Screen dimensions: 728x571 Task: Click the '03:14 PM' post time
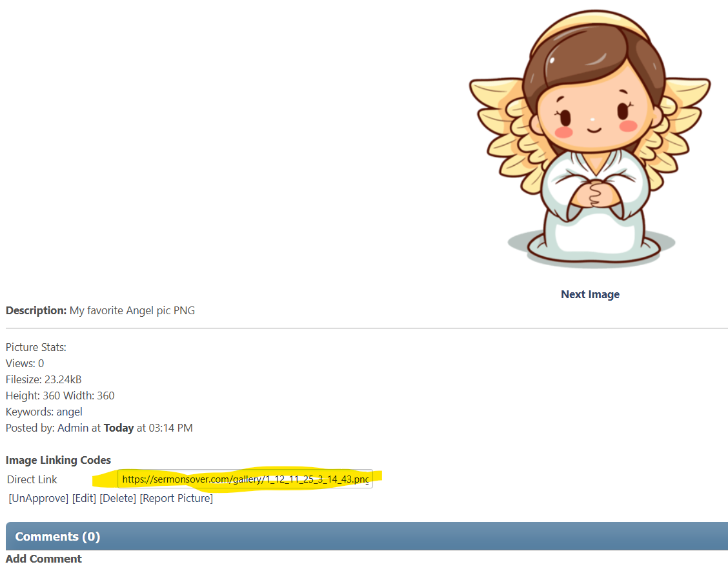click(x=171, y=428)
